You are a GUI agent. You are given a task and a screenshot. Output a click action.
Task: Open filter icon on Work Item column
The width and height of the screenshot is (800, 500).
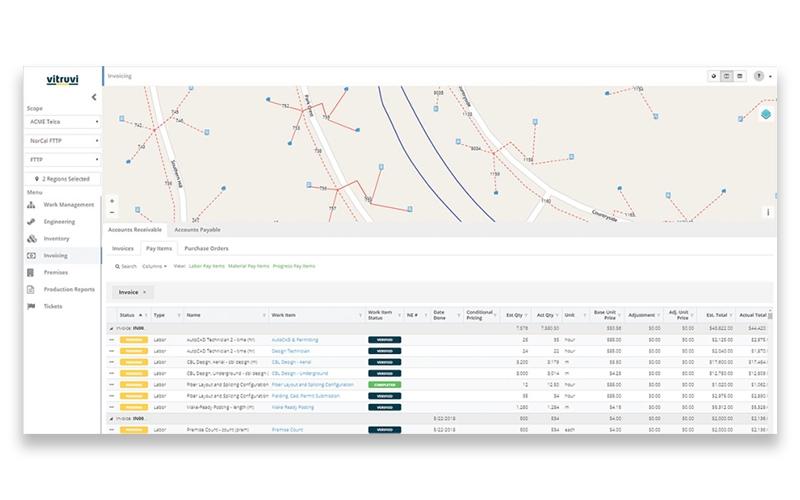point(360,315)
